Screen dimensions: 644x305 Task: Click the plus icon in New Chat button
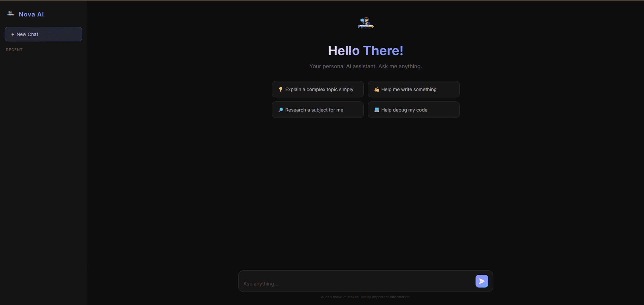click(x=13, y=35)
